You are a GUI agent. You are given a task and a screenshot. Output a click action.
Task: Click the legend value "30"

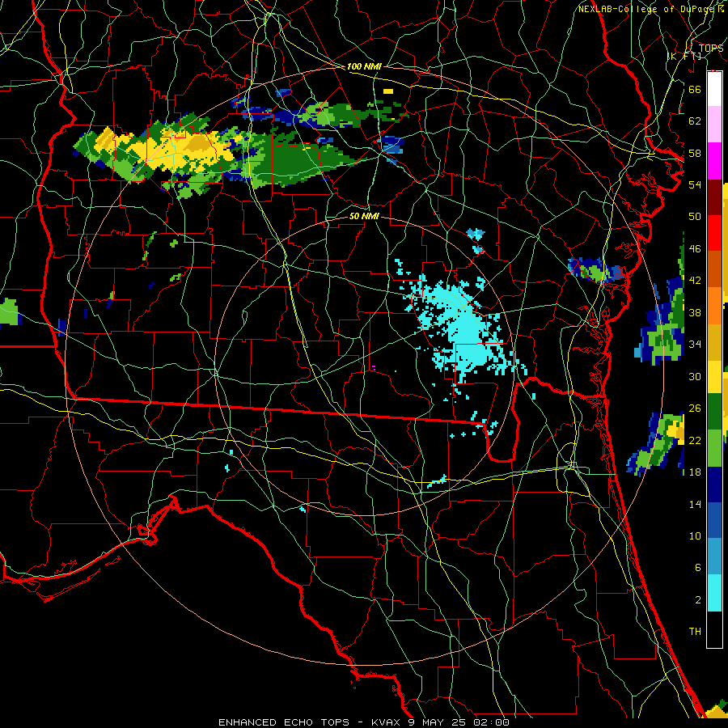695,376
